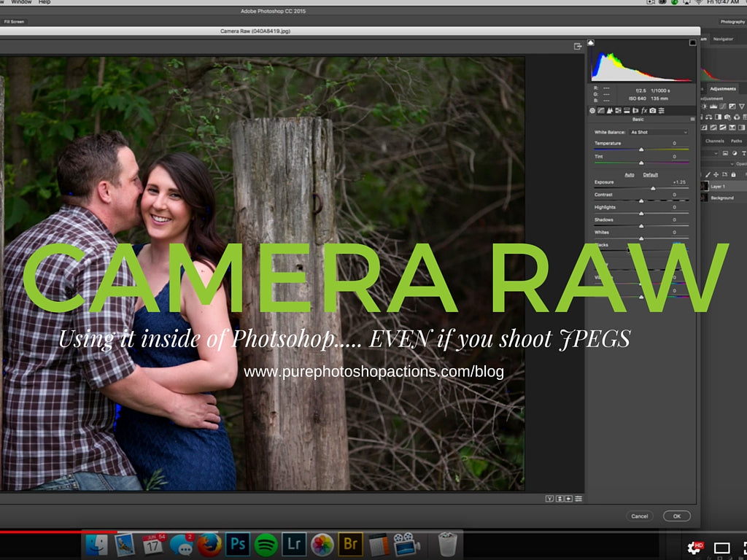The image size is (747, 560).
Task: Toggle the Camera Raw full screen mode icon
Action: coord(578,46)
